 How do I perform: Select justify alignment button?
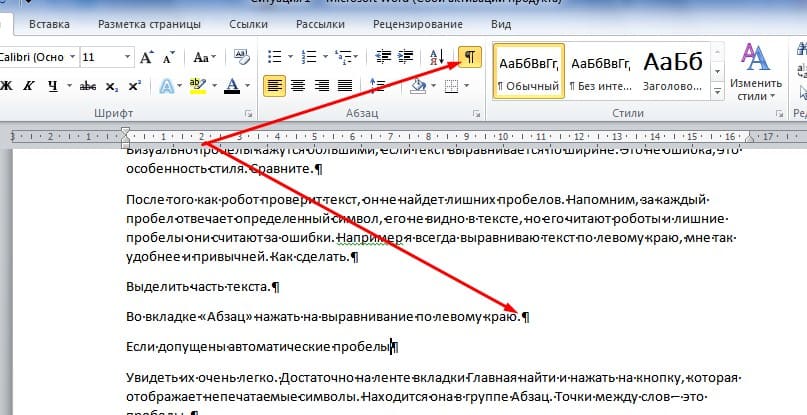[x=344, y=85]
